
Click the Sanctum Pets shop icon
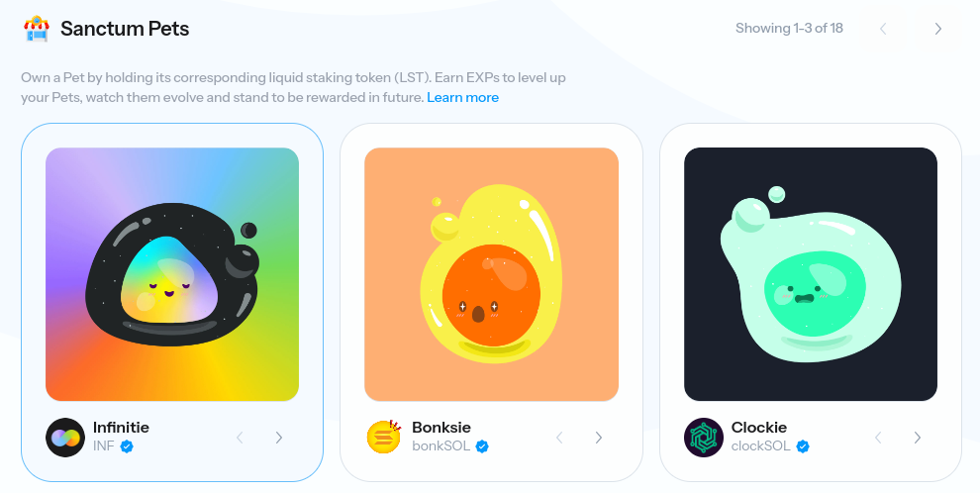click(x=37, y=29)
